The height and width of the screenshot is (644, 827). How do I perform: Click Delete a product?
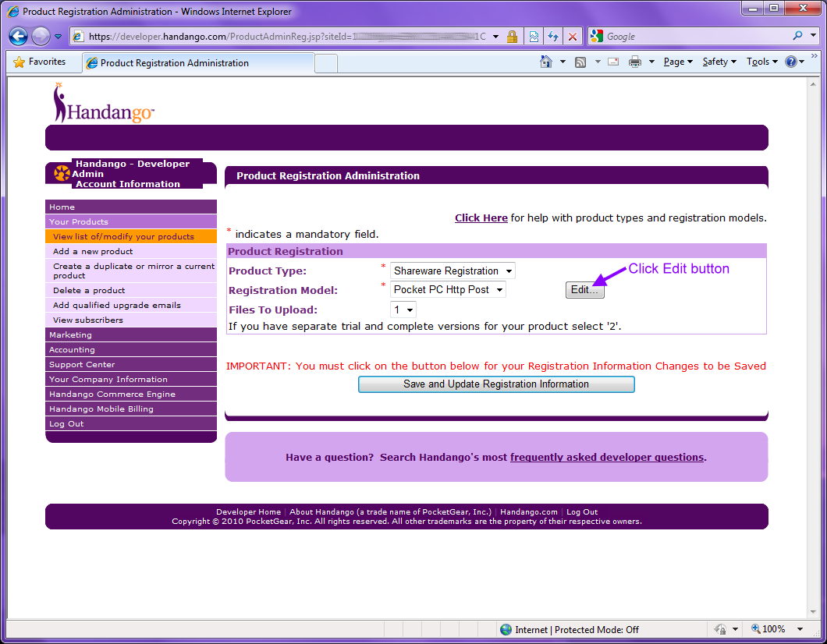click(131, 290)
